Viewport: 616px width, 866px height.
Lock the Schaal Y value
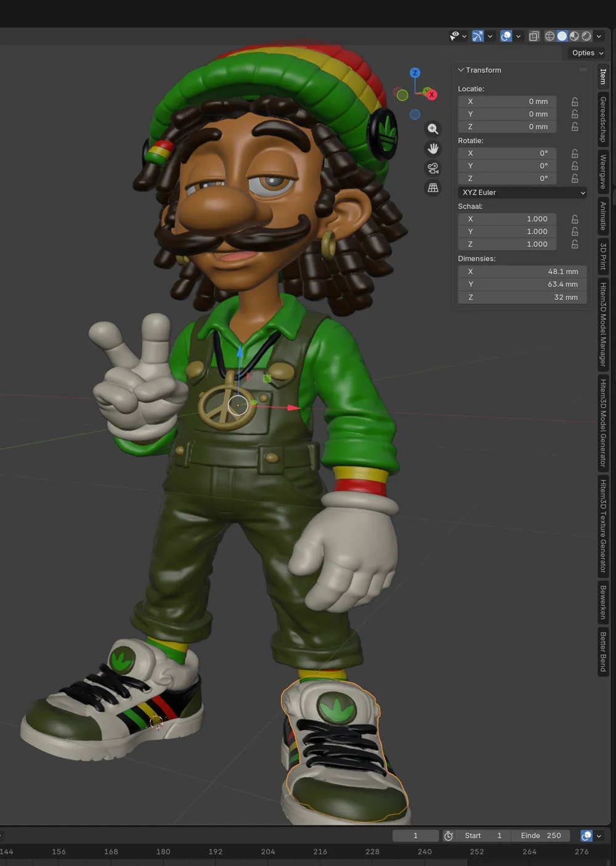575,232
